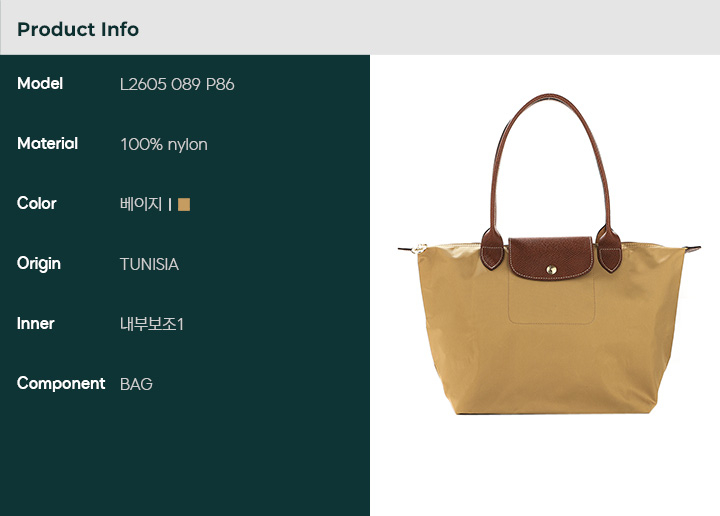
Task: Select the BAG component value
Action: pos(136,384)
